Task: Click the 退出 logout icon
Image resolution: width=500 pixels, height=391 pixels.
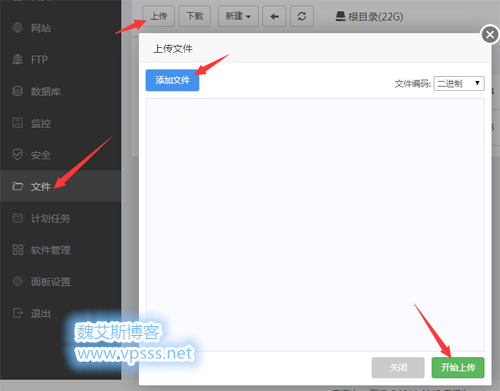Action: click(x=17, y=313)
